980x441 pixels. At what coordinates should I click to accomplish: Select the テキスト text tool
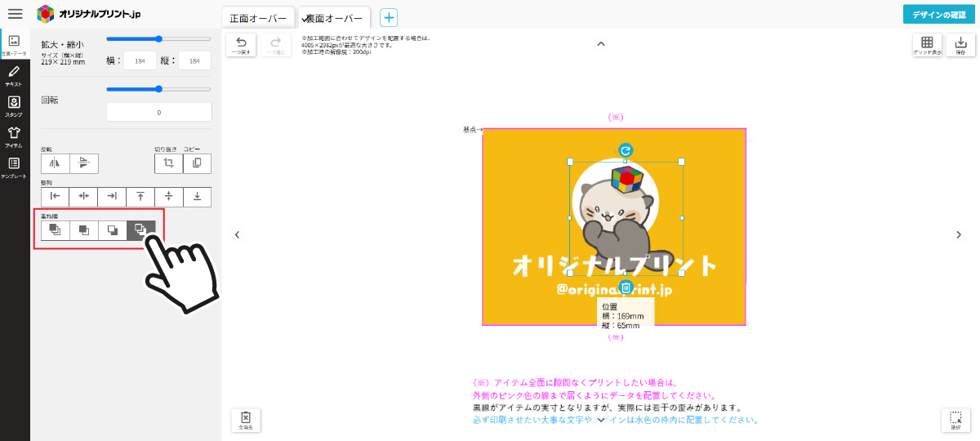coord(14,75)
